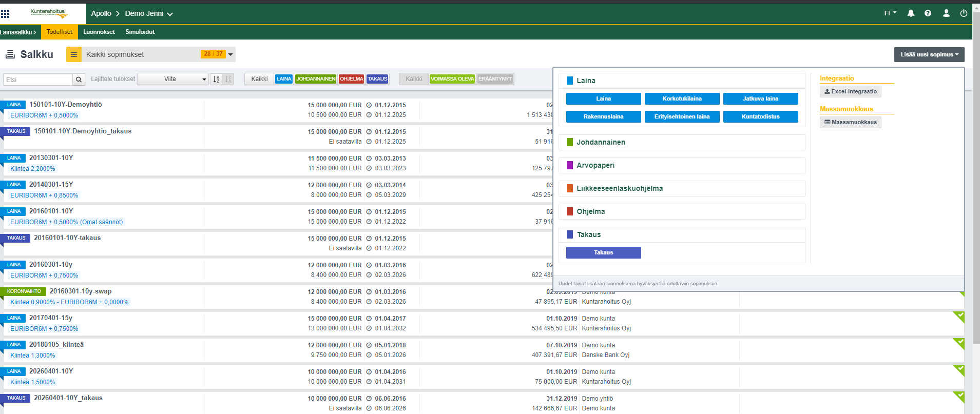Toggle the JOHDANNAINEN type filter

pos(316,79)
